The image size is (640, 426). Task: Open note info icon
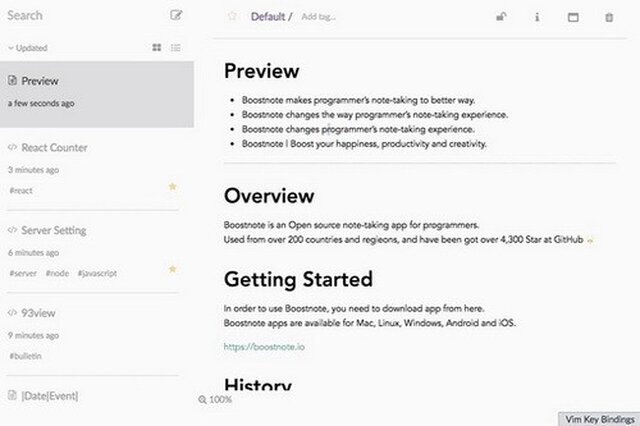pyautogui.click(x=537, y=17)
